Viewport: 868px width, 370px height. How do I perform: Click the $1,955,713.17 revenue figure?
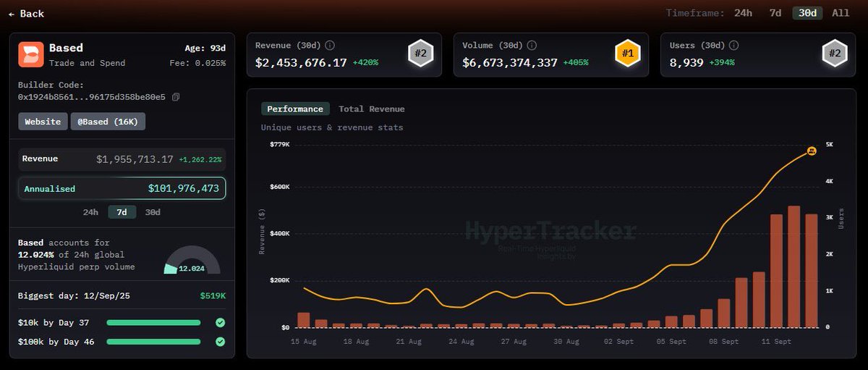(135, 159)
